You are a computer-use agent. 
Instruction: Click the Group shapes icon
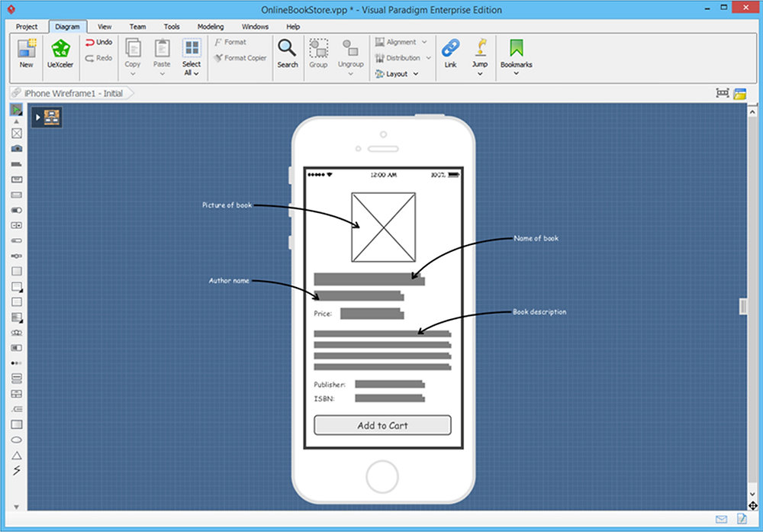pyautogui.click(x=319, y=49)
